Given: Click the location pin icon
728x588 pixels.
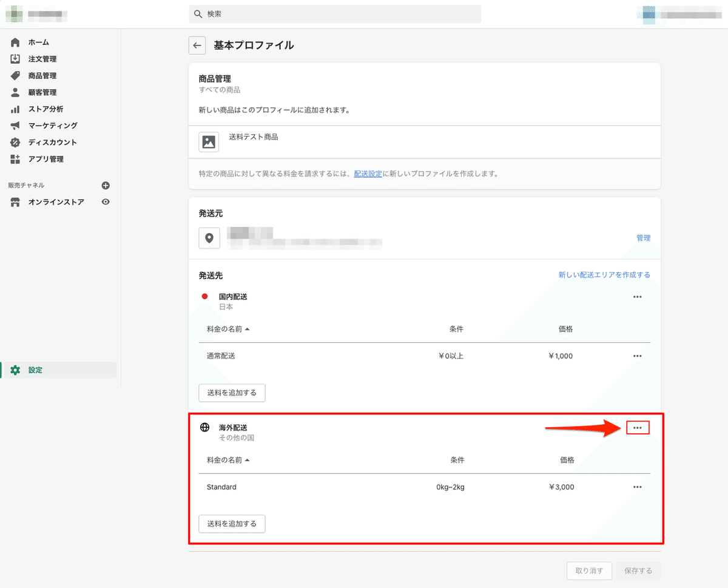Looking at the screenshot, I should point(209,238).
